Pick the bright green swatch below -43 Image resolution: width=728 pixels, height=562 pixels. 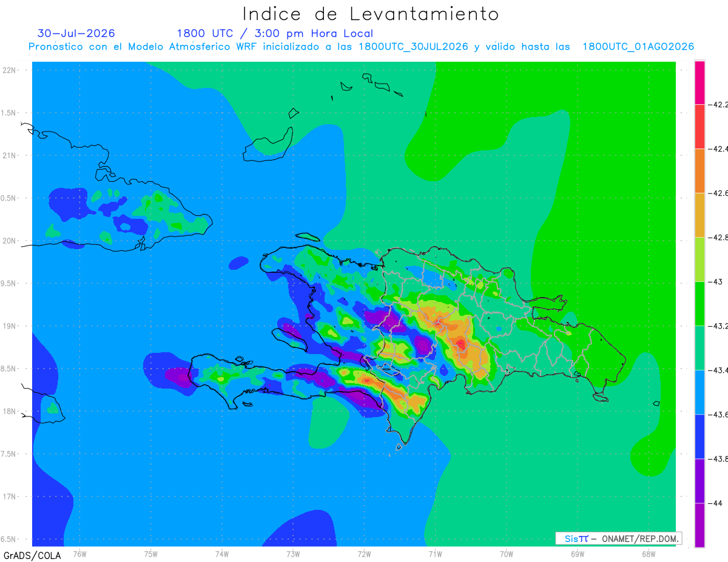699,304
